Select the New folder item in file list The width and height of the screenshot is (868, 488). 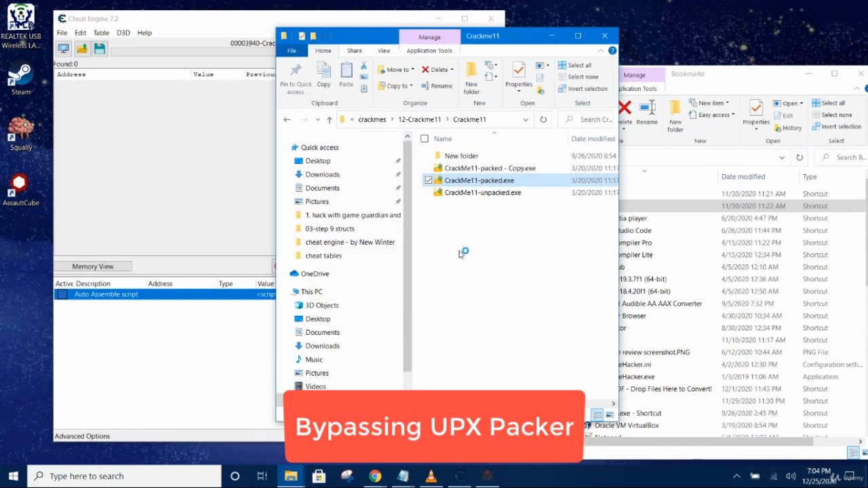461,156
